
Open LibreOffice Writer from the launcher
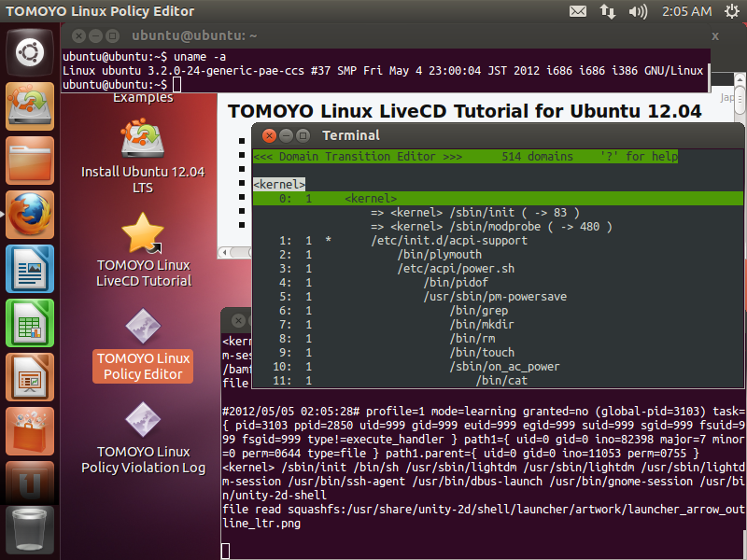click(x=30, y=269)
